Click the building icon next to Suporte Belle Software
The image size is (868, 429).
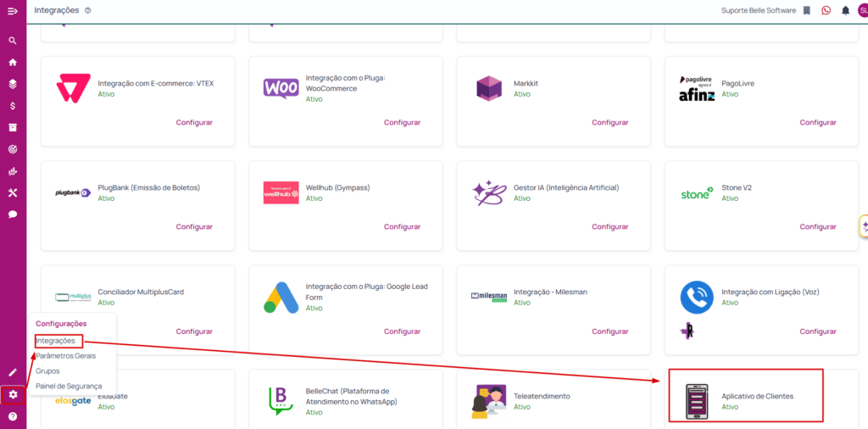[x=807, y=10]
